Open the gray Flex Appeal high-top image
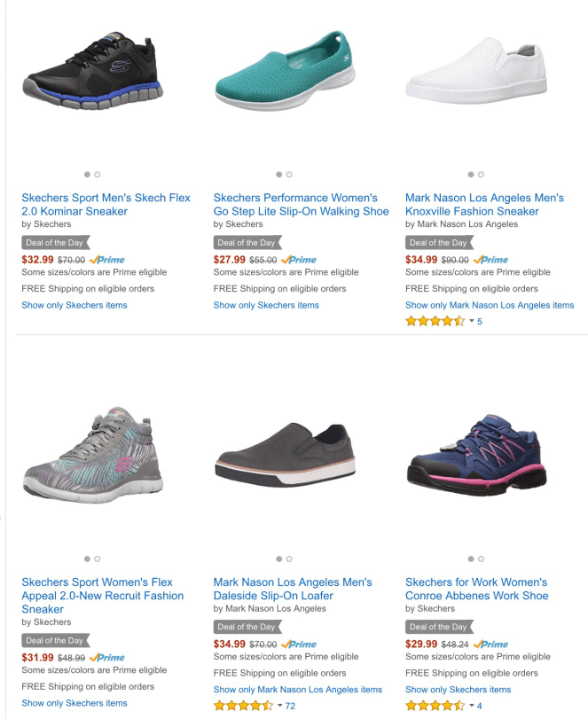The width and height of the screenshot is (588, 719). [93, 454]
